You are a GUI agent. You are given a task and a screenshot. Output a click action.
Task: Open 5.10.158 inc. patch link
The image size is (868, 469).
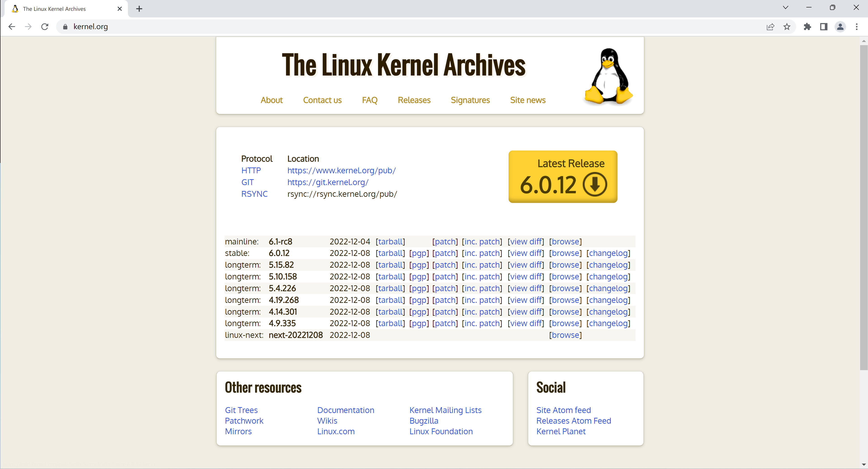click(482, 277)
